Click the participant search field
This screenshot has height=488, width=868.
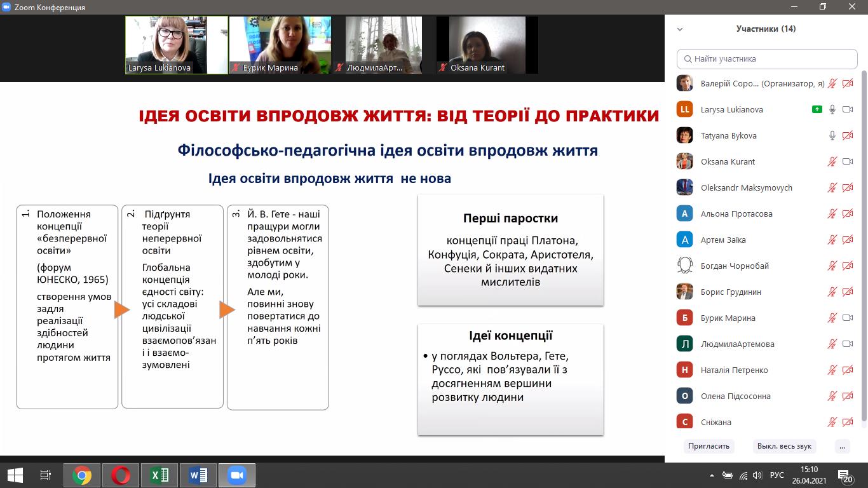(x=767, y=59)
